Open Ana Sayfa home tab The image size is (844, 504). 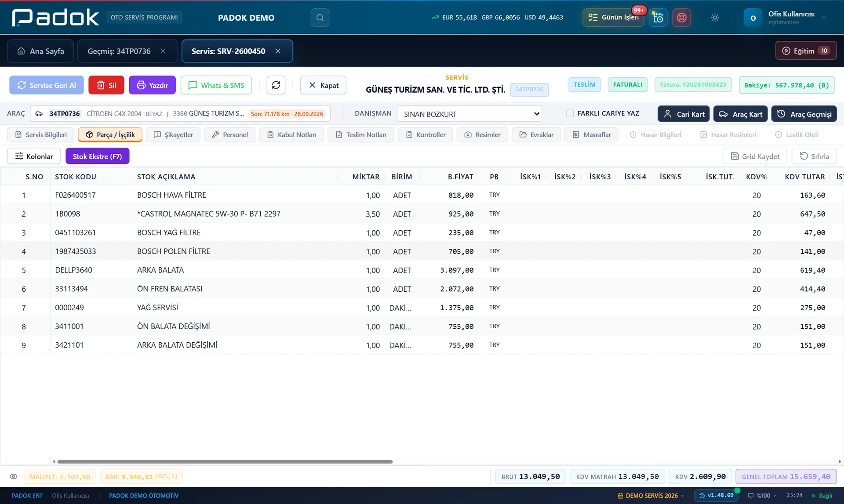tap(40, 51)
